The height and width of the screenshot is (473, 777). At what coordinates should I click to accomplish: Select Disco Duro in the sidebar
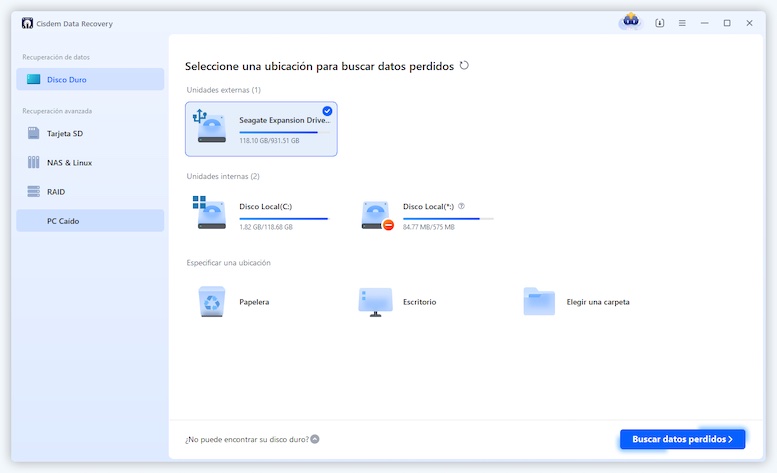coord(90,79)
